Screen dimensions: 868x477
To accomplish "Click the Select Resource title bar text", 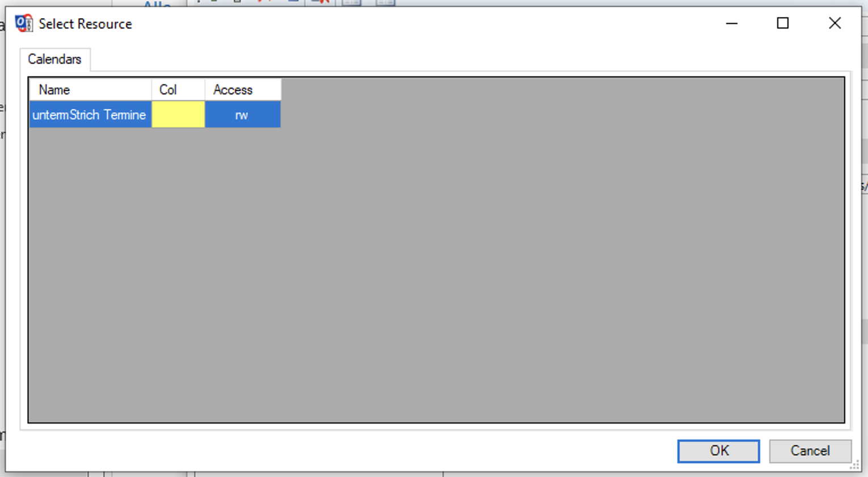I will (x=85, y=24).
